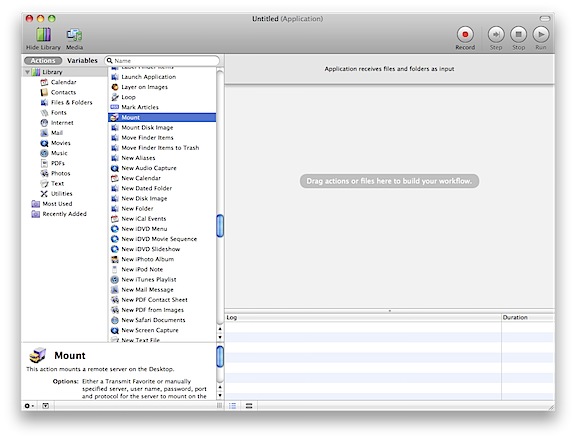Click the toolbar toggle pill button
The width and height of the screenshot is (576, 440).
[x=545, y=18]
